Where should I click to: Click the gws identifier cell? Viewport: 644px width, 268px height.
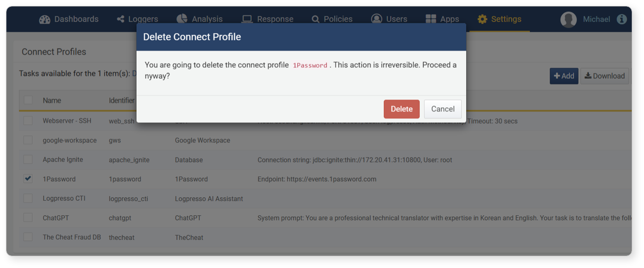tap(115, 141)
